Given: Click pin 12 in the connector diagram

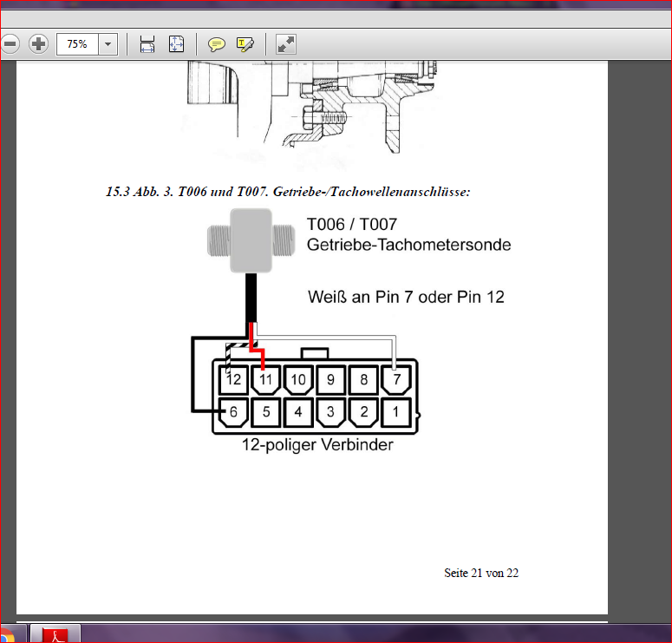Looking at the screenshot, I should tap(233, 379).
